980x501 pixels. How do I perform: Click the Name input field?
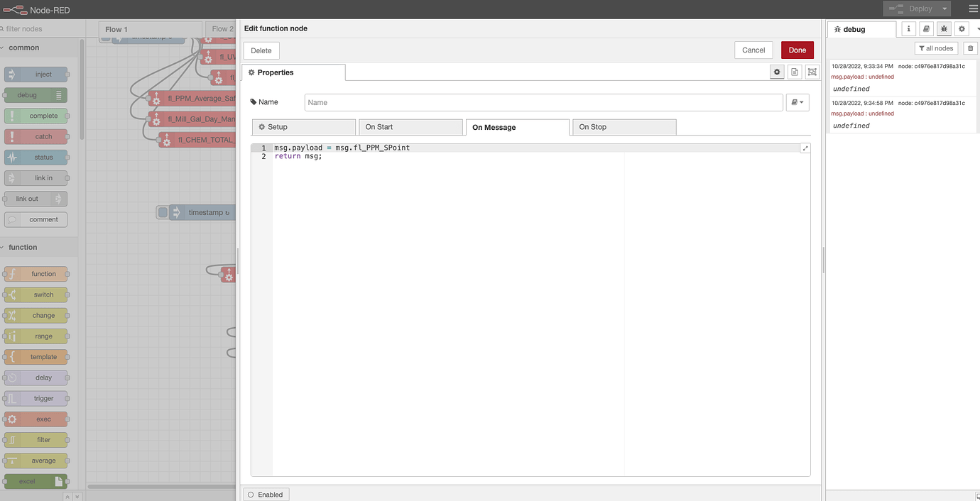click(543, 102)
